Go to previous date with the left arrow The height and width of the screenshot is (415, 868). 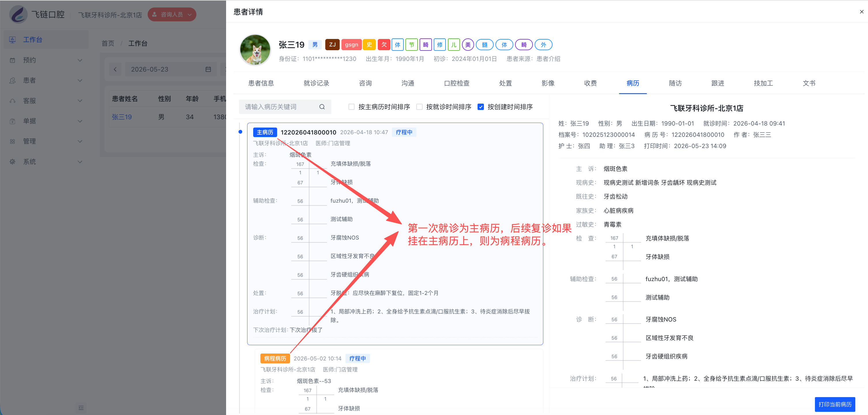tap(115, 70)
